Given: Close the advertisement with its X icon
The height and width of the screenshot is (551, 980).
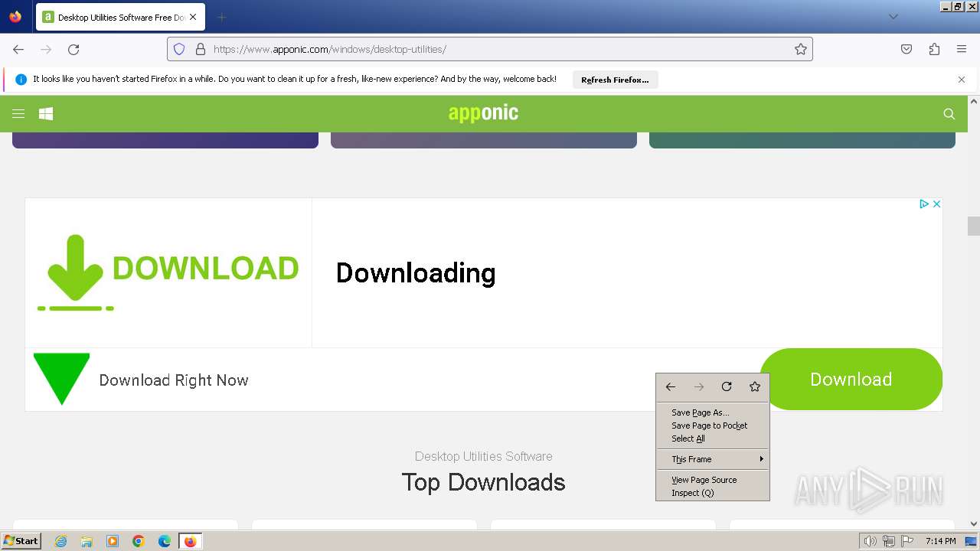Looking at the screenshot, I should tap(936, 204).
